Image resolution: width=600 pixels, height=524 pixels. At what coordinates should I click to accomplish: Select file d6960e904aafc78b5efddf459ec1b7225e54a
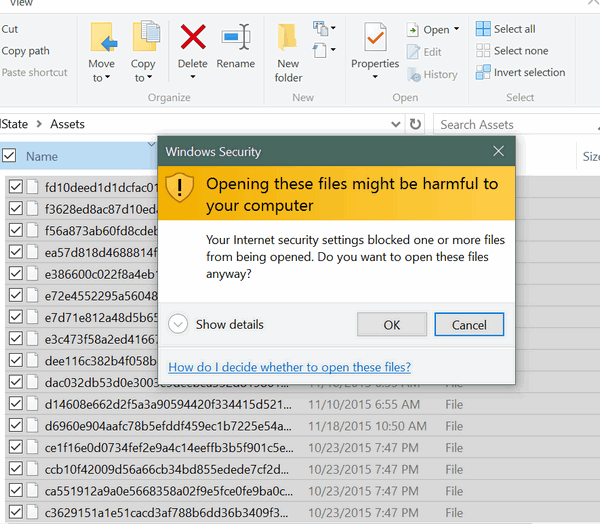[x=168, y=426]
